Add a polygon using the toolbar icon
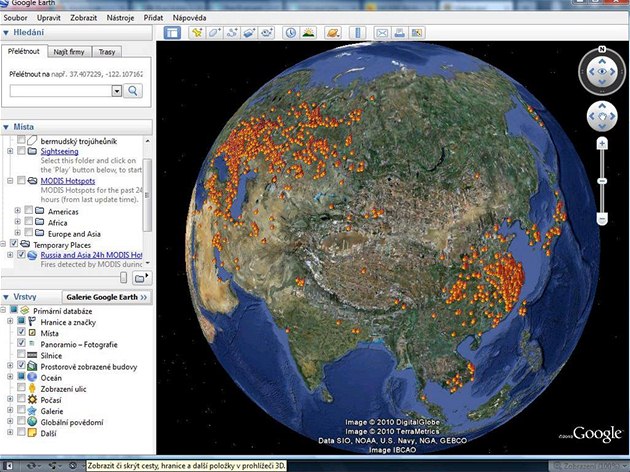This screenshot has width=630, height=472. [x=214, y=33]
